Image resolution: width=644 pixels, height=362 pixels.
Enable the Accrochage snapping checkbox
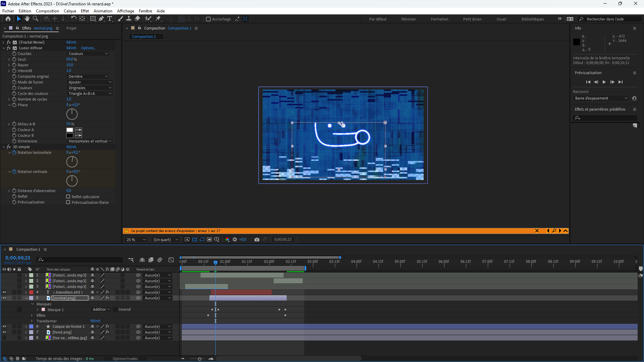[208, 19]
